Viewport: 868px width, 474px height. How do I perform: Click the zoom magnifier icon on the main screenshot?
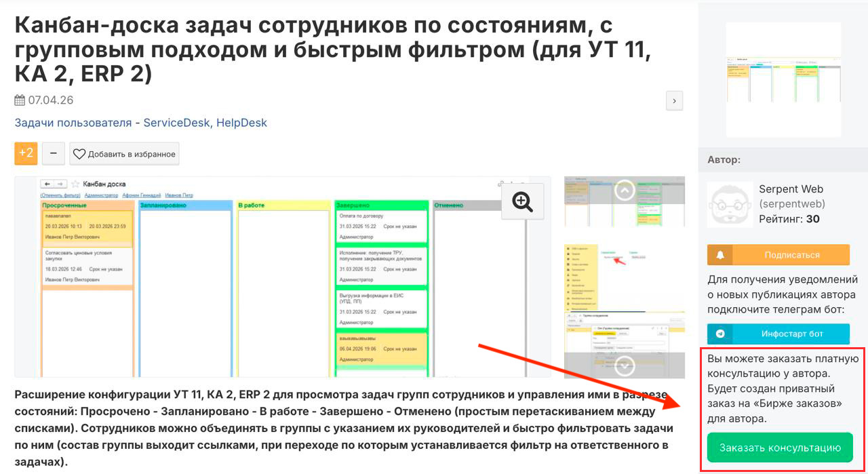tap(522, 201)
